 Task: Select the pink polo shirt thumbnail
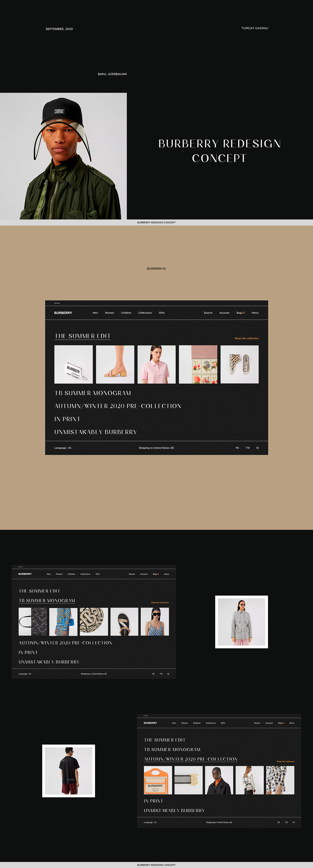(x=156, y=364)
